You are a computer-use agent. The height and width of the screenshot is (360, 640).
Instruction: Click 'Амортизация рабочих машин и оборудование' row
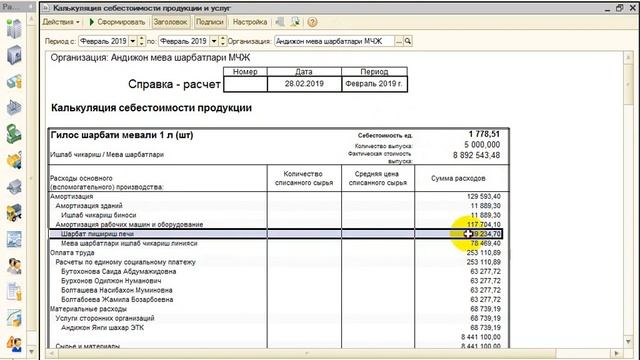click(x=279, y=224)
